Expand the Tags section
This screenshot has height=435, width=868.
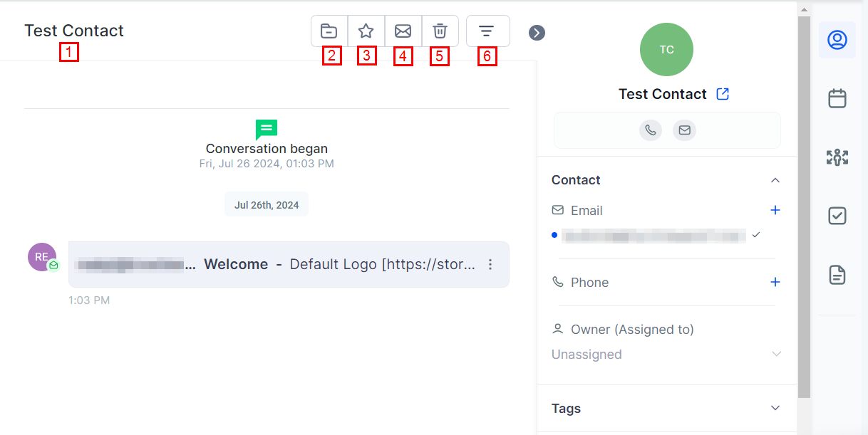click(775, 409)
